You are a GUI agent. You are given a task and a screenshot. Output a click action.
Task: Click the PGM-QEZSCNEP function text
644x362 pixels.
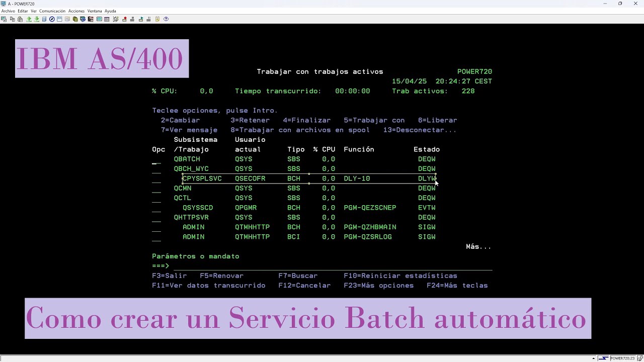pyautogui.click(x=370, y=208)
